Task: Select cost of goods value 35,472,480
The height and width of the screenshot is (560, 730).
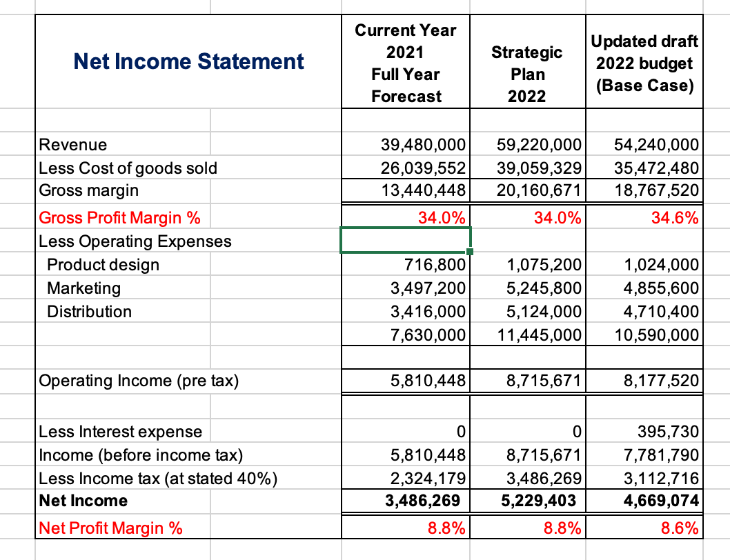Action: point(656,168)
